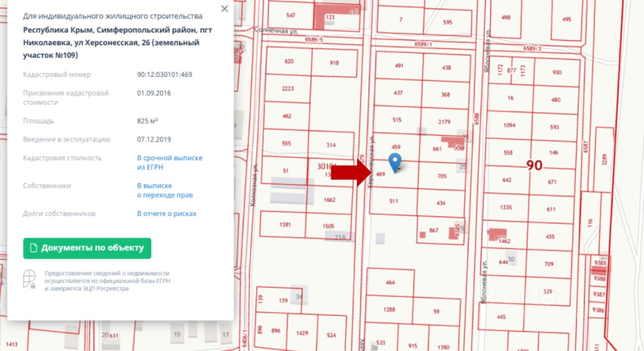Click map parcel 524
This screenshot has width=644, height=351.
331,335
